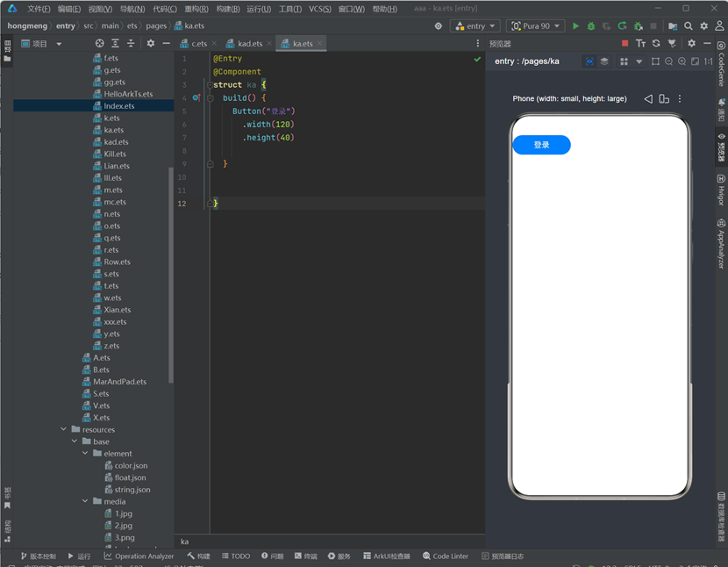
Task: Expand all in the project tree
Action: pyautogui.click(x=115, y=43)
